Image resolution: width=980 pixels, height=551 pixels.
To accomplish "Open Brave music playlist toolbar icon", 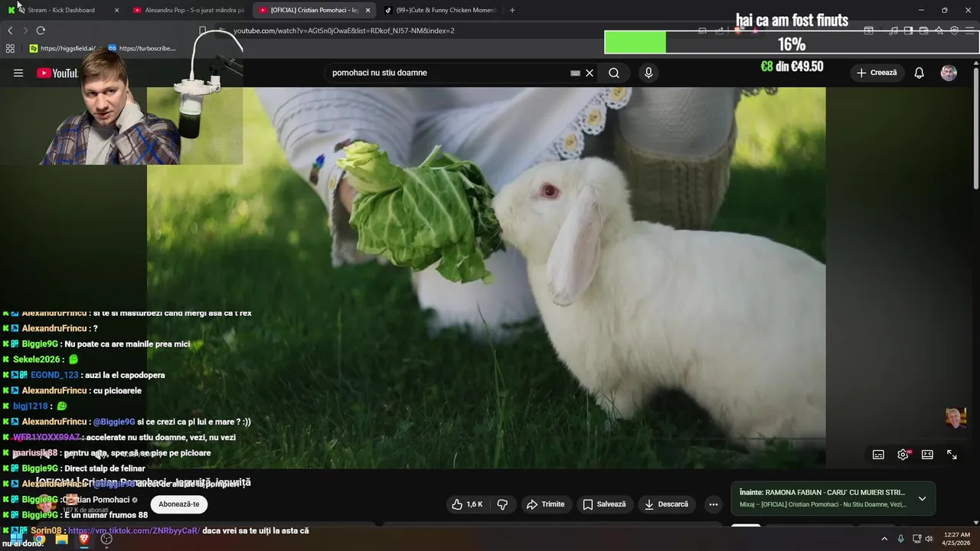I will pyautogui.click(x=893, y=31).
